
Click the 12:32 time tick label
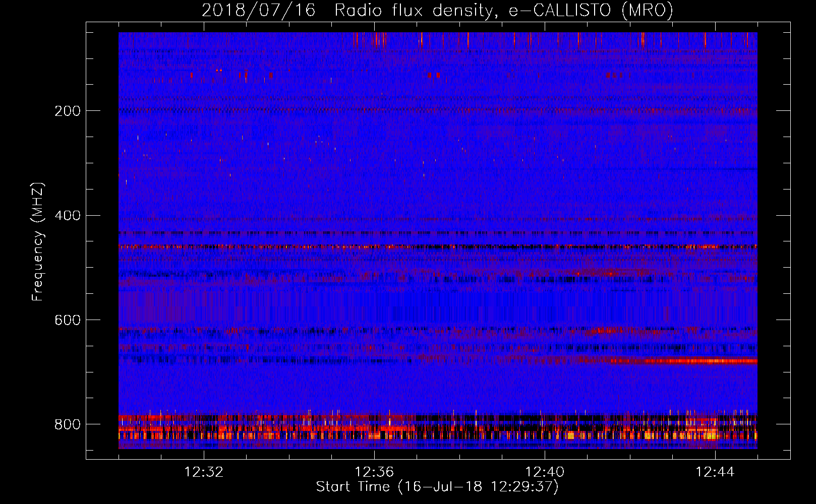[204, 472]
